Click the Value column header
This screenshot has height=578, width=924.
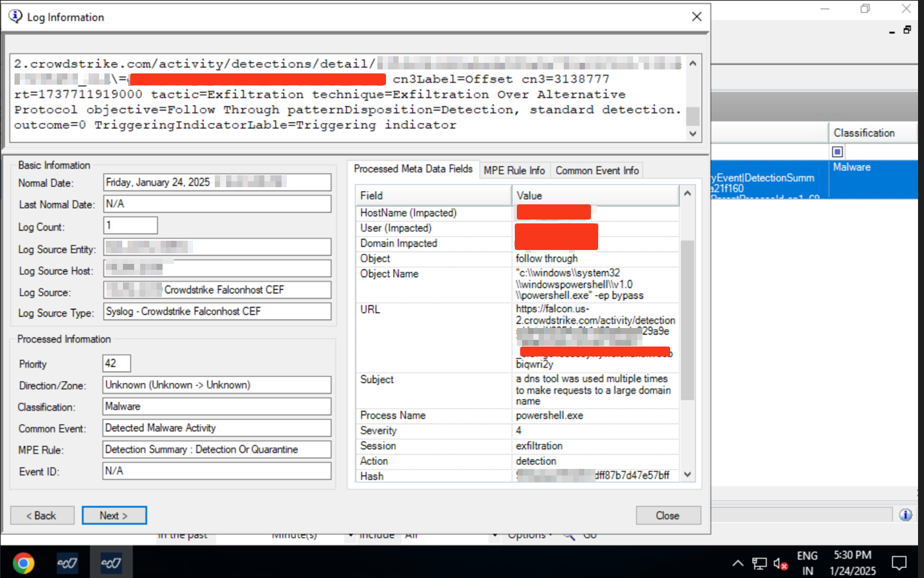tap(596, 196)
